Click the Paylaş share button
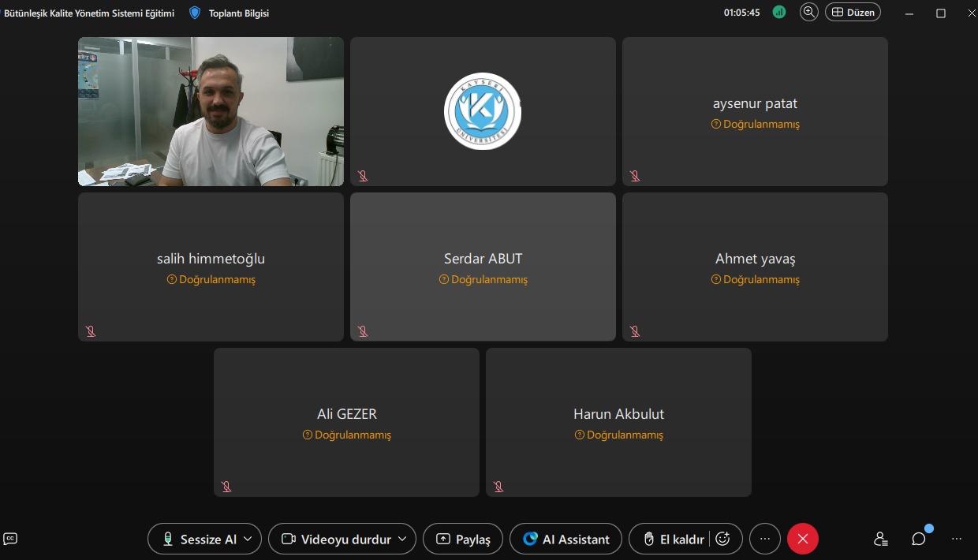 point(463,539)
